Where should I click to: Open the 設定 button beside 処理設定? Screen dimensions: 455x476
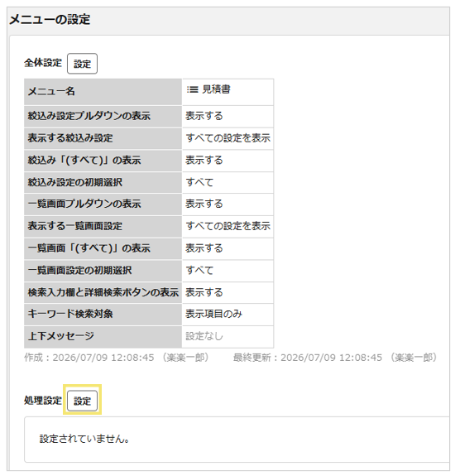tap(82, 401)
